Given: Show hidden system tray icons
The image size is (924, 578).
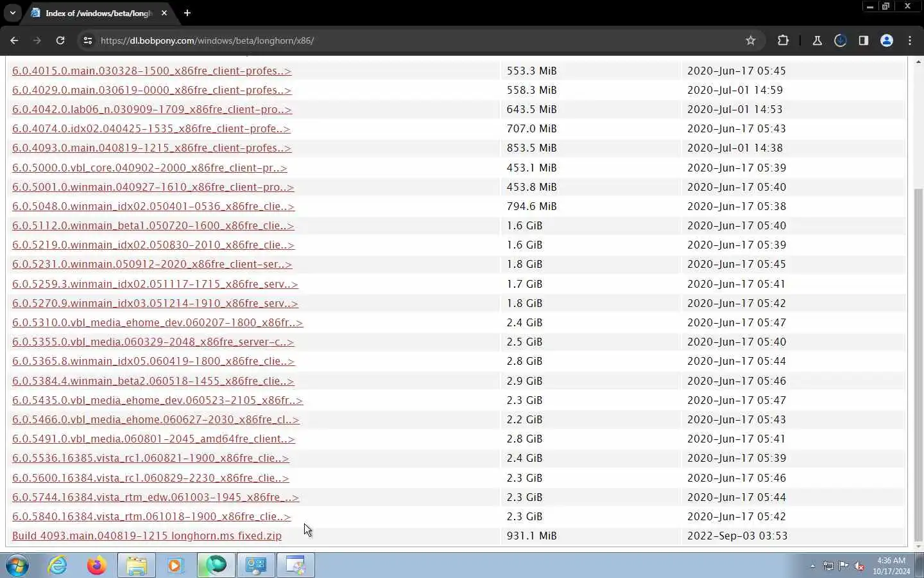Looking at the screenshot, I should click(x=812, y=566).
